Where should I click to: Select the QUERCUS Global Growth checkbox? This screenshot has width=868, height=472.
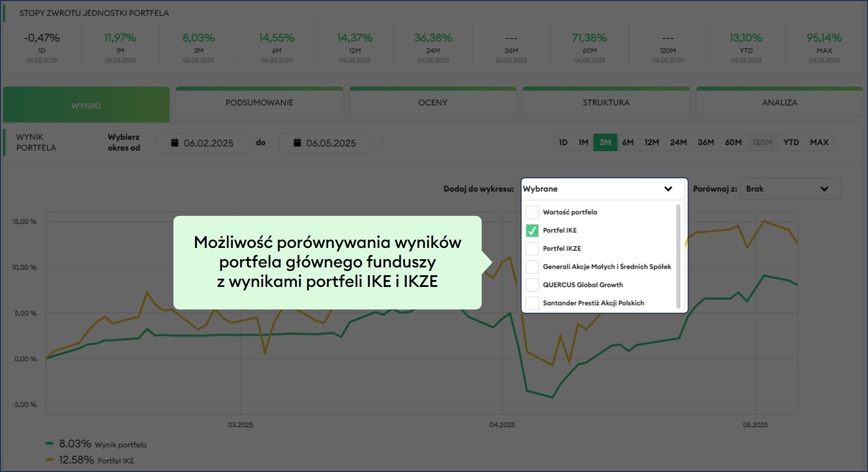coord(532,285)
